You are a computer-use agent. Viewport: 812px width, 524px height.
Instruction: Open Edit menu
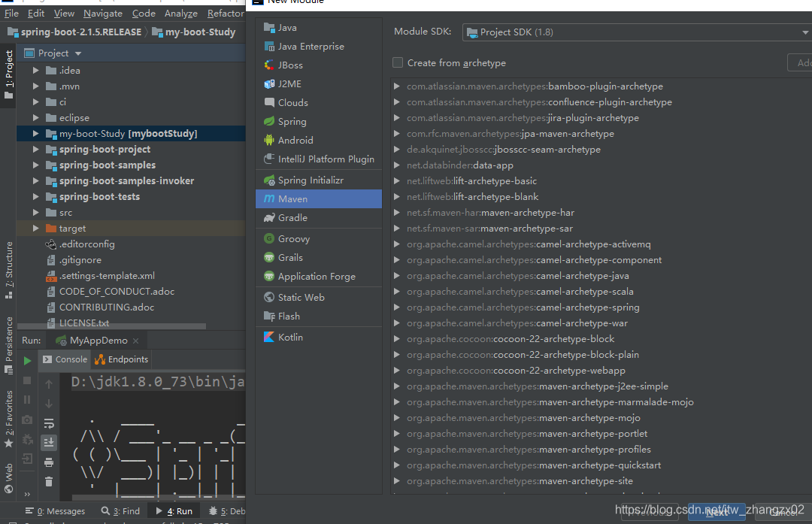click(36, 14)
